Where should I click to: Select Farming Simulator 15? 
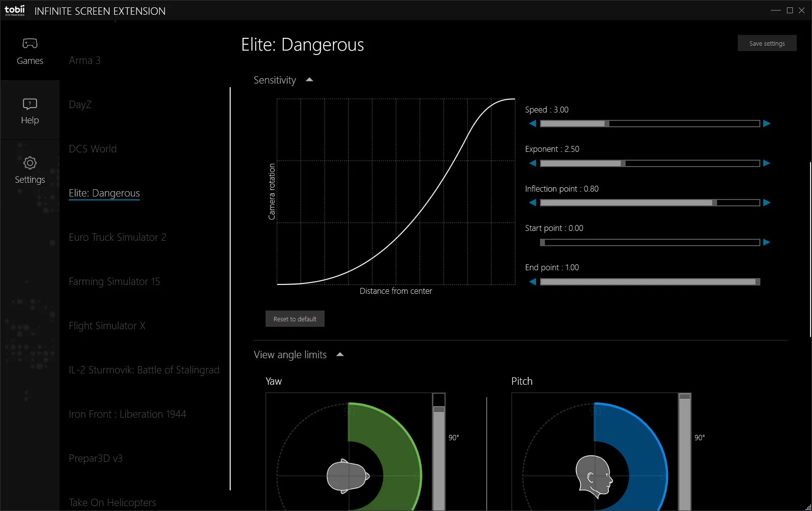coord(114,282)
